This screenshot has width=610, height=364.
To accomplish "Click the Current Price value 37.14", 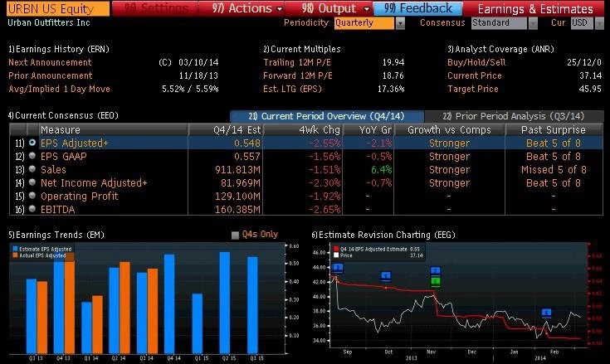I will (590, 75).
